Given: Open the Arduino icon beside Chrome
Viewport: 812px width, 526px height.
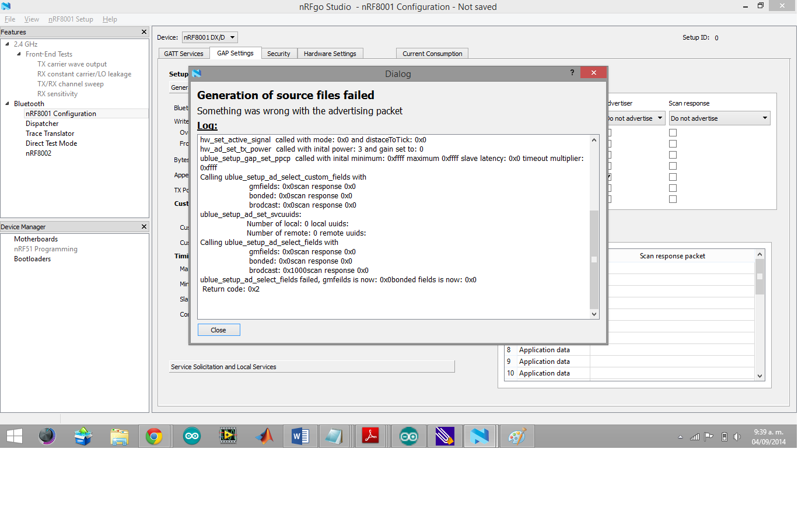Looking at the screenshot, I should click(192, 436).
